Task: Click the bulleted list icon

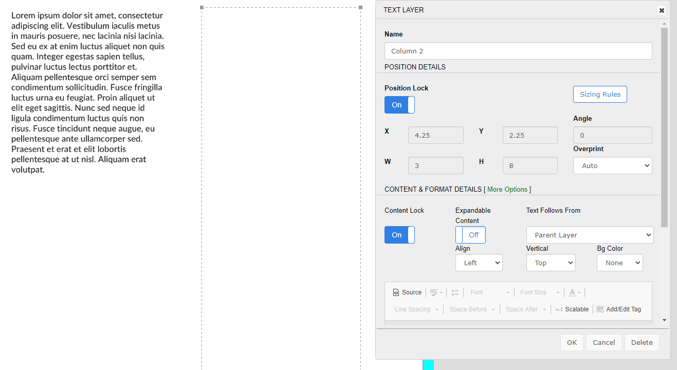Action: pos(455,292)
